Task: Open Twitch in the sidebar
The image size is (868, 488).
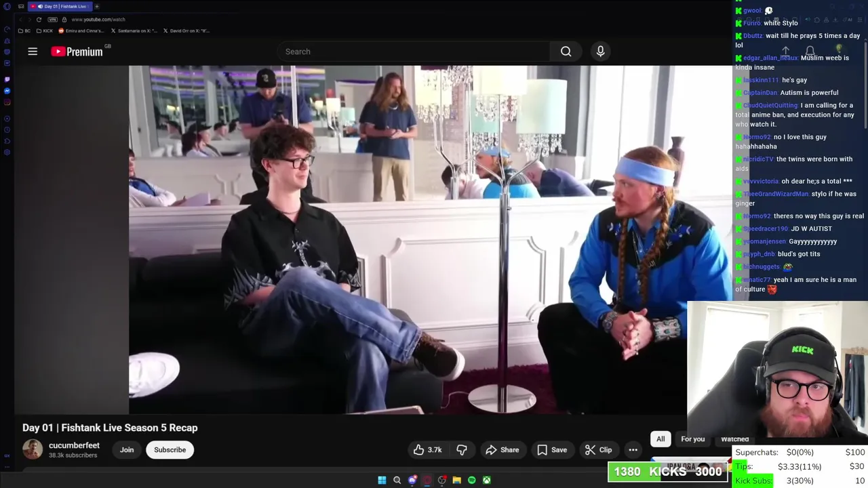Action: (x=7, y=79)
